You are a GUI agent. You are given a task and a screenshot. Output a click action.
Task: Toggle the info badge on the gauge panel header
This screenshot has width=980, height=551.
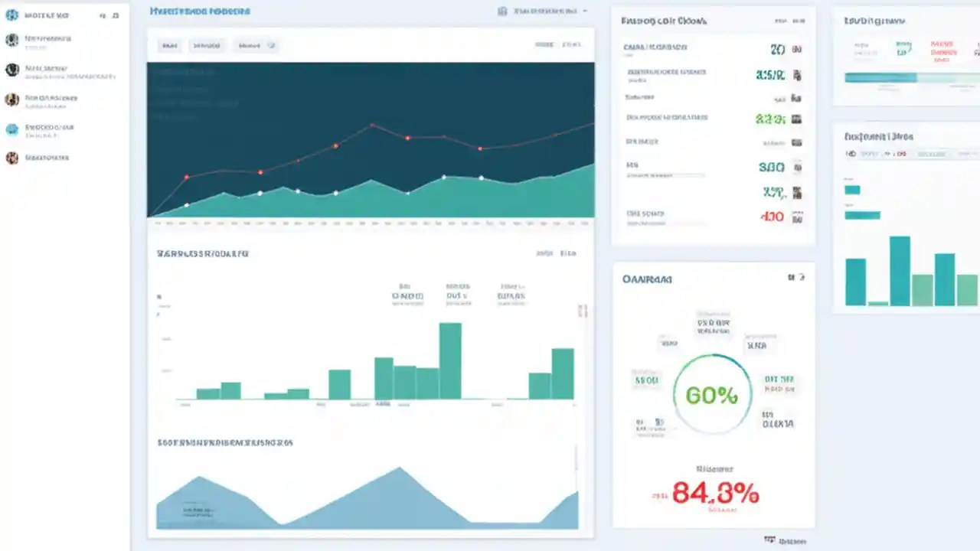[x=800, y=278]
